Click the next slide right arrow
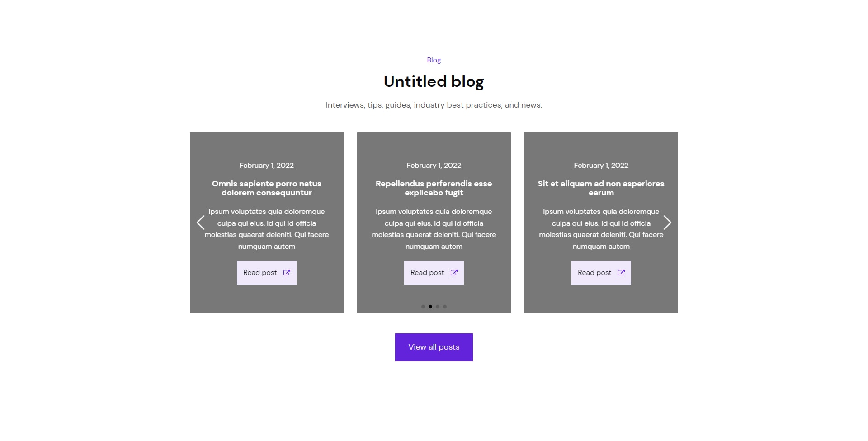868x441 pixels. [667, 223]
